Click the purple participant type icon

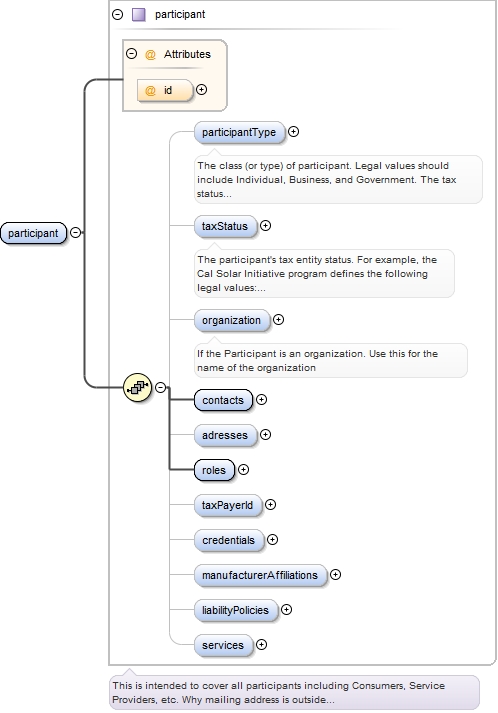coord(139,15)
